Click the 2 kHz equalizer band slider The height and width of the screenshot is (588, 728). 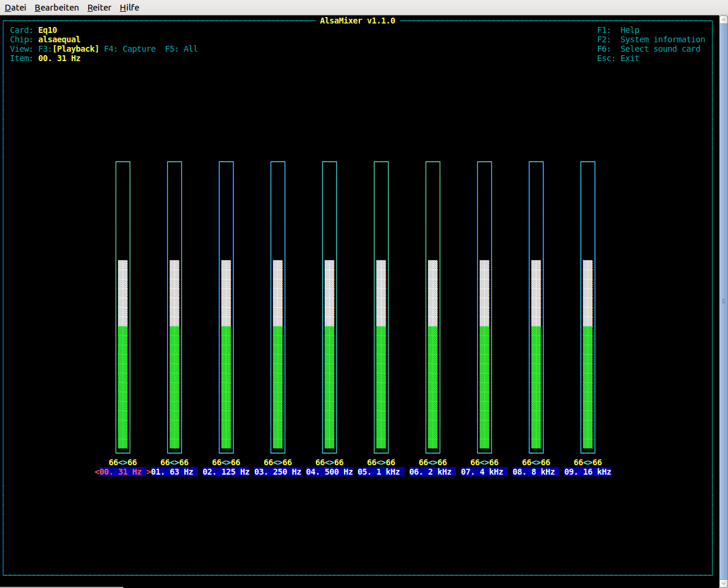tap(433, 307)
